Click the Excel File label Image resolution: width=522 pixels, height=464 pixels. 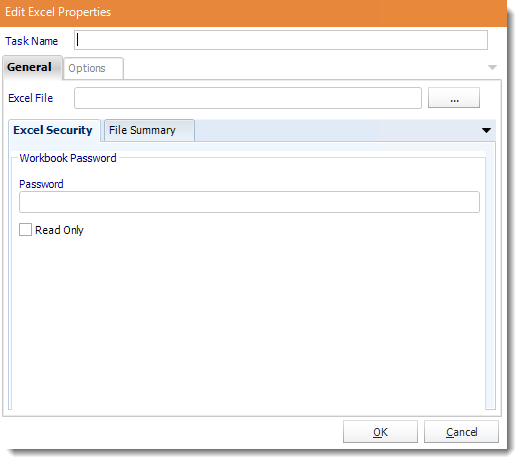coord(31,98)
